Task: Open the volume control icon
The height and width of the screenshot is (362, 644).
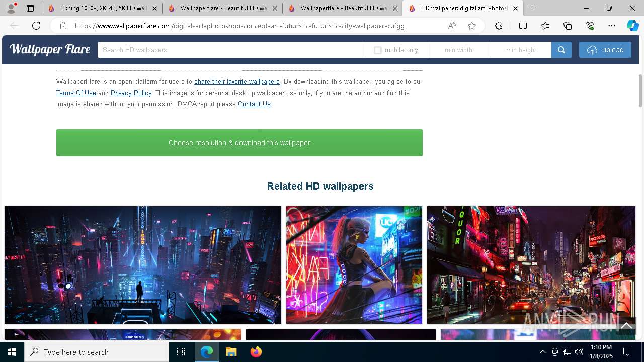Action: (579, 352)
